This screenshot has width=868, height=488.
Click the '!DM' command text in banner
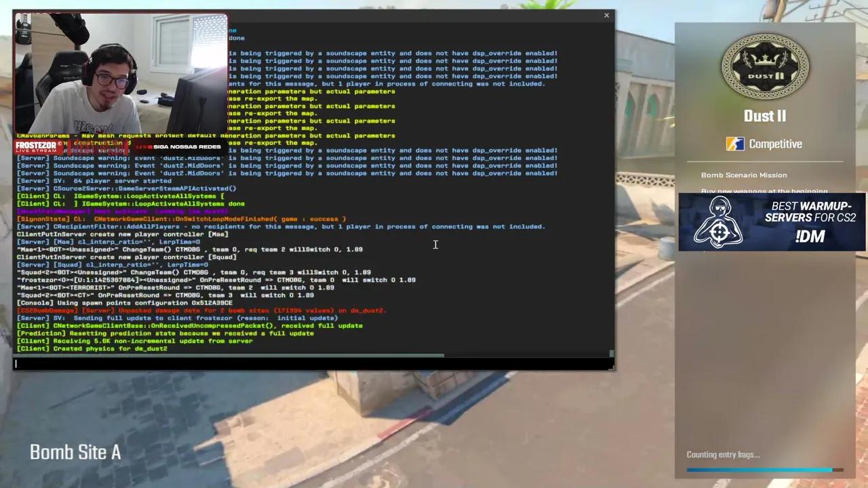[810, 236]
